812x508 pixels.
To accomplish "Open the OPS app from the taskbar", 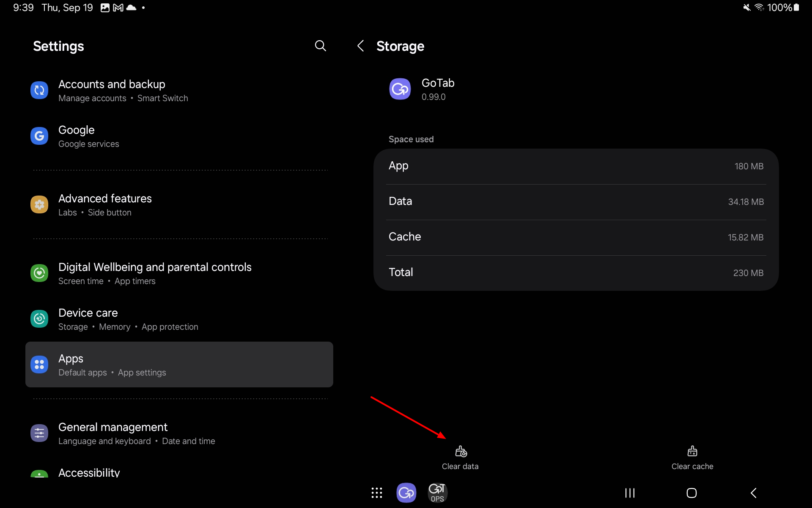I will tap(437, 493).
